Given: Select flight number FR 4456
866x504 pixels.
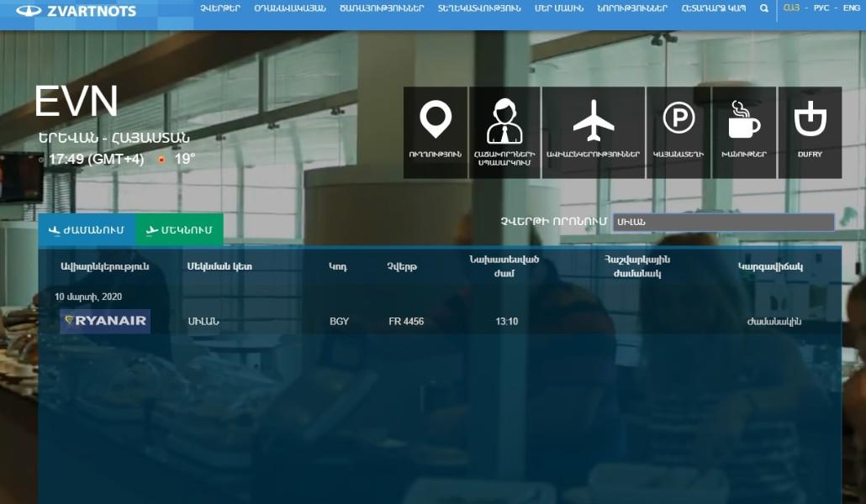Looking at the screenshot, I should (406, 322).
